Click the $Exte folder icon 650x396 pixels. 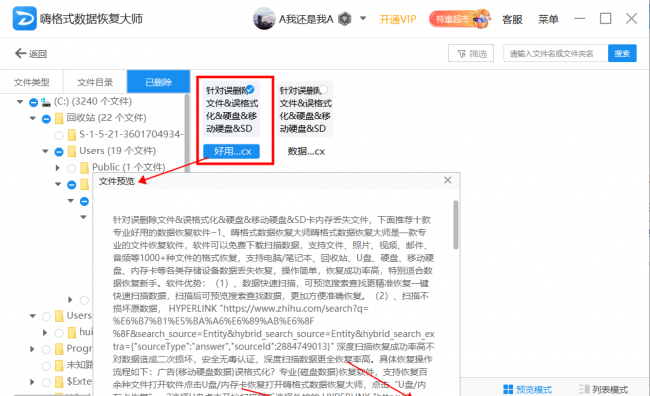coord(59,381)
